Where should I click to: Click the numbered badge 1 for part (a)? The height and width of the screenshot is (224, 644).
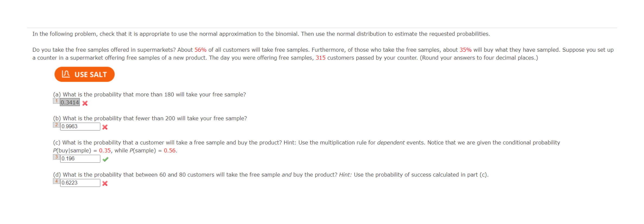(56, 101)
